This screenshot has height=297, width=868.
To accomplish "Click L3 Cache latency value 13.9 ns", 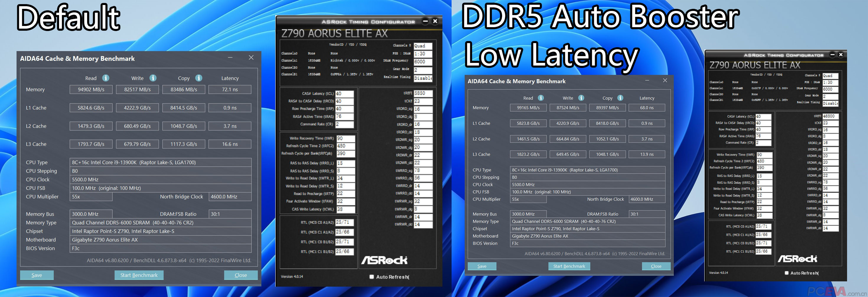I will click(647, 154).
